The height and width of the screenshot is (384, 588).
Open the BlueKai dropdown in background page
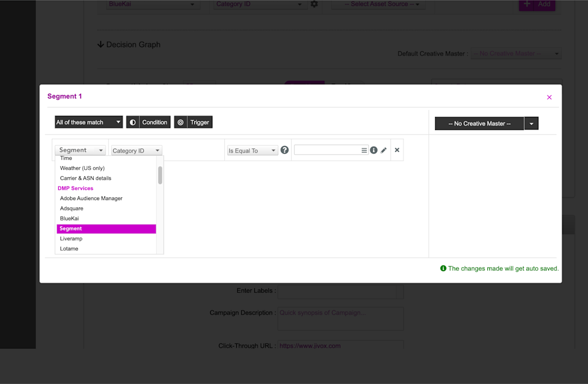point(152,4)
